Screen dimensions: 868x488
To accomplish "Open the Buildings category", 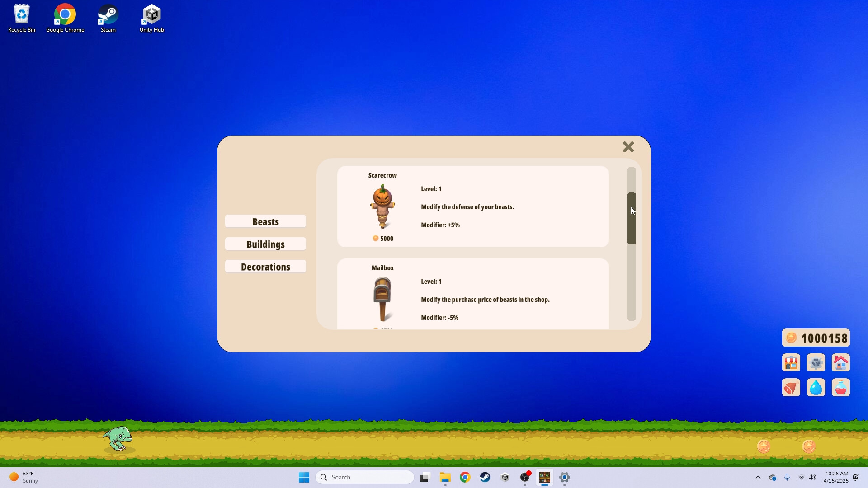I will pyautogui.click(x=265, y=244).
